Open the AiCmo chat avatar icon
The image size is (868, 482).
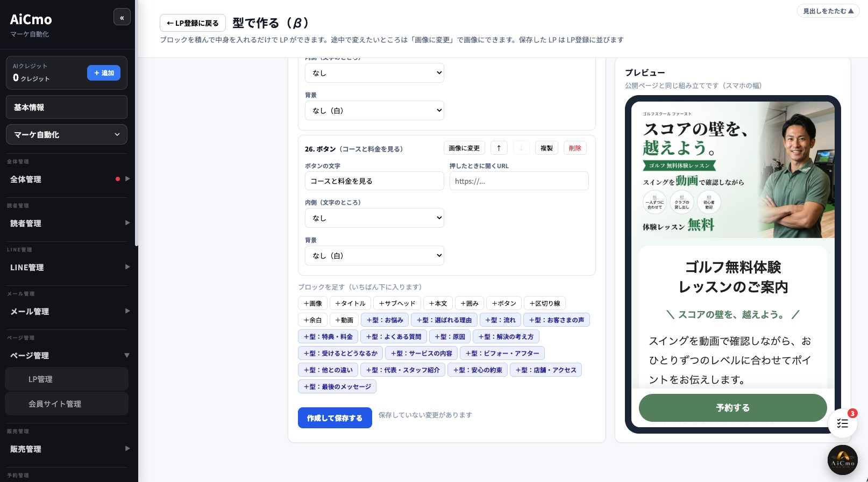[843, 460]
